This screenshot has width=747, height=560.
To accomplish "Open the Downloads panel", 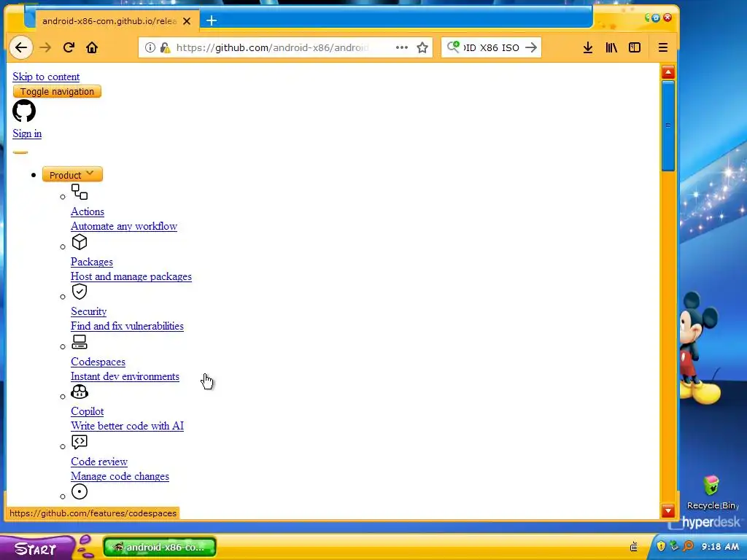I will point(588,47).
